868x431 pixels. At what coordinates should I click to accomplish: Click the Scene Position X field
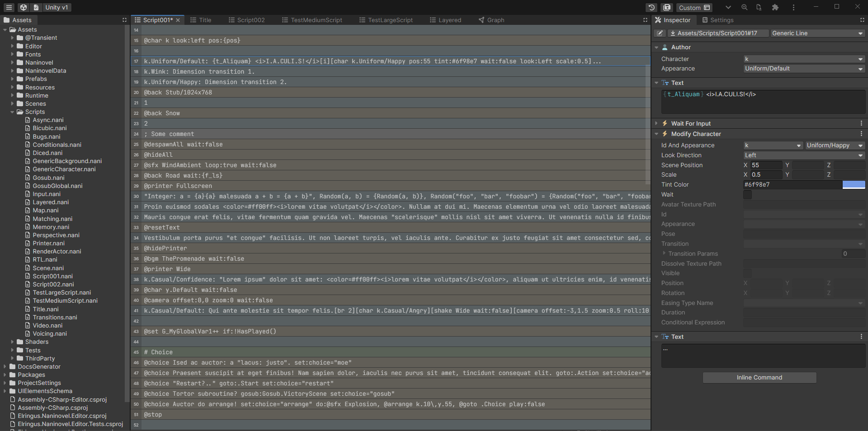coord(766,165)
